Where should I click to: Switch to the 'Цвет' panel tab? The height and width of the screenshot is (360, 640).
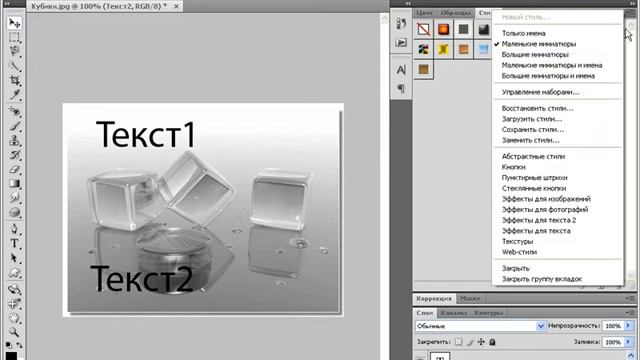[x=424, y=13]
